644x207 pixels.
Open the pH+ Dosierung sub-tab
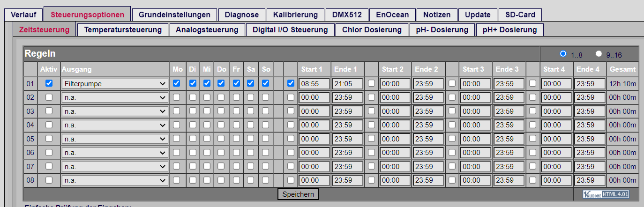click(x=510, y=30)
